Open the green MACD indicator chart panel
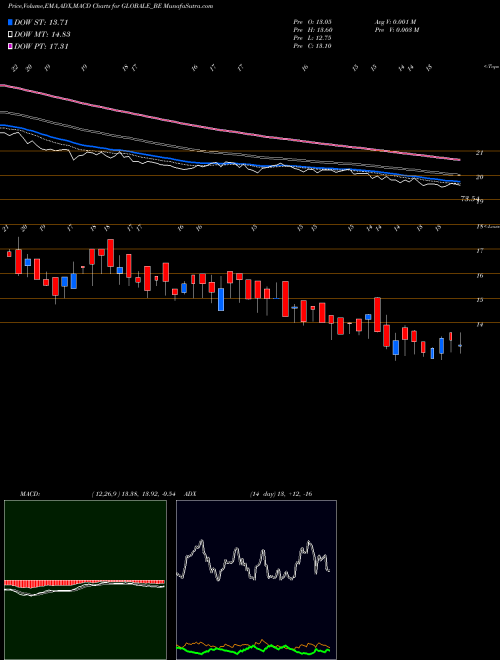 [85, 580]
